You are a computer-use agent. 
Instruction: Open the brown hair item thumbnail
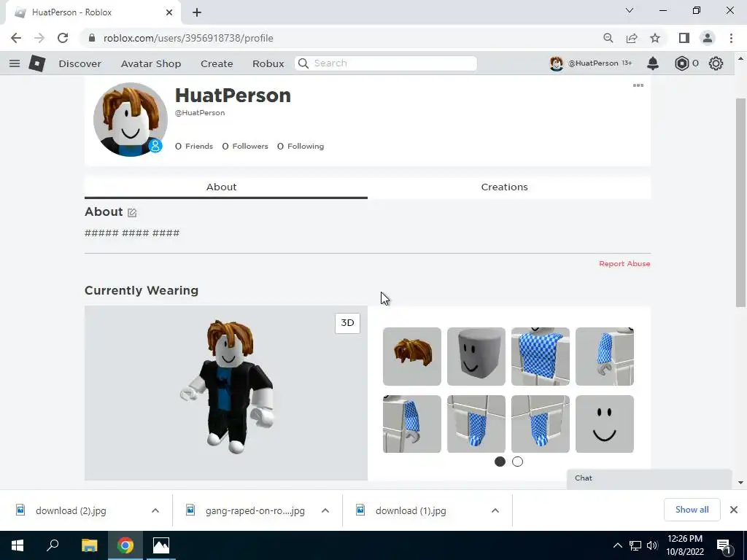(x=412, y=356)
